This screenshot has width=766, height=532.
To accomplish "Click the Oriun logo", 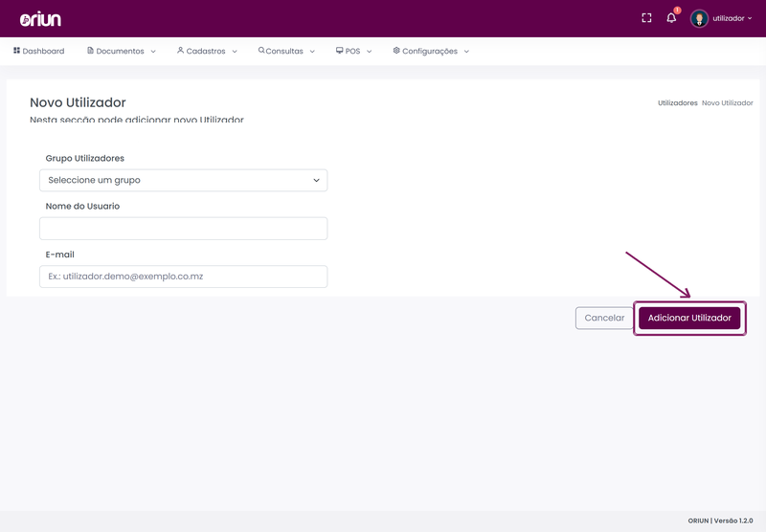I will 40,19.
